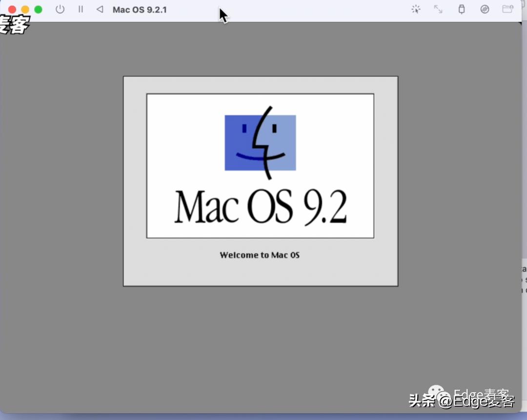Minimize the VM window with yellow button

(24, 9)
